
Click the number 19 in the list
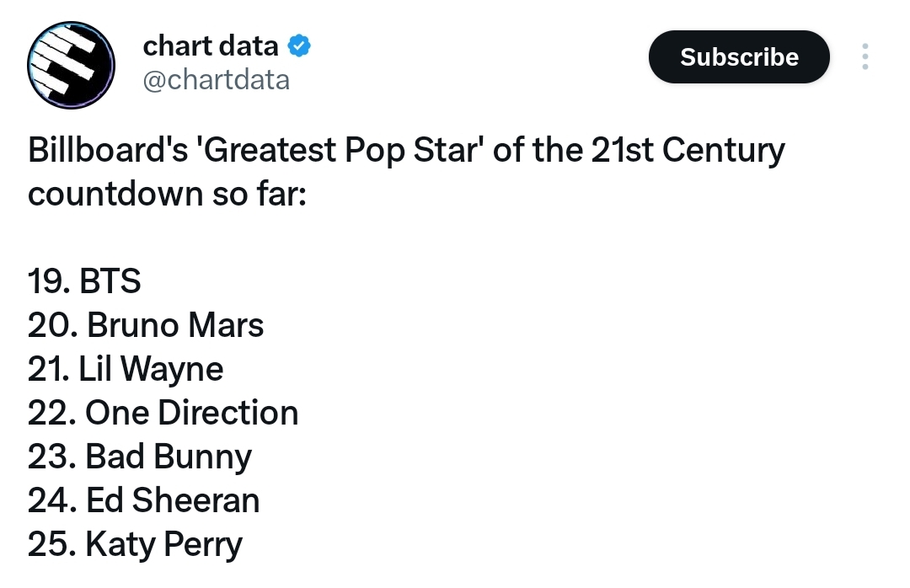45,281
